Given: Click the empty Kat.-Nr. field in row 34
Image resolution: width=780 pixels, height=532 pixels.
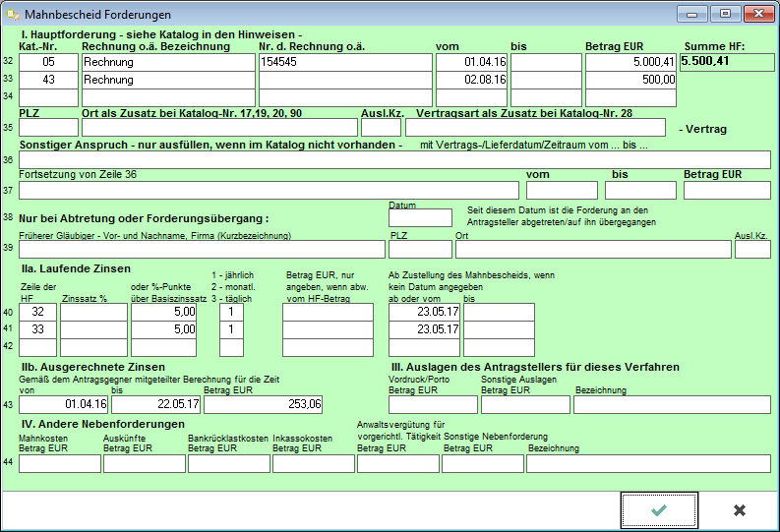Looking at the screenshot, I should (x=48, y=98).
